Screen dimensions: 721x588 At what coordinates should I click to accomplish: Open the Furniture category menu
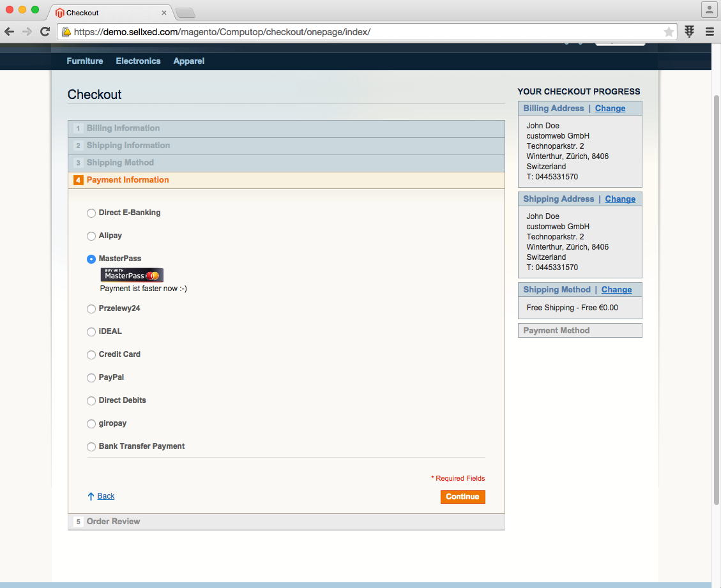click(84, 61)
